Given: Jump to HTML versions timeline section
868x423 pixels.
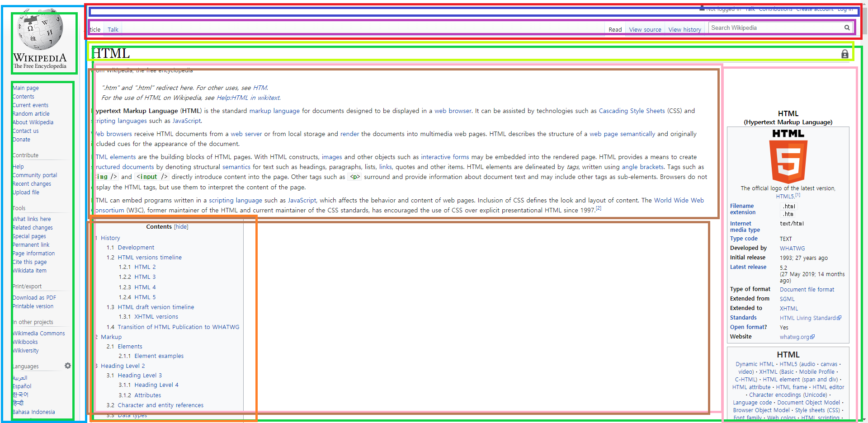Looking at the screenshot, I should coord(150,258).
